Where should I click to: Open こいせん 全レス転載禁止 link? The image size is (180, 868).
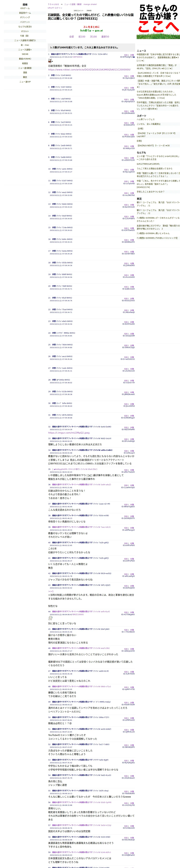click(x=149, y=124)
